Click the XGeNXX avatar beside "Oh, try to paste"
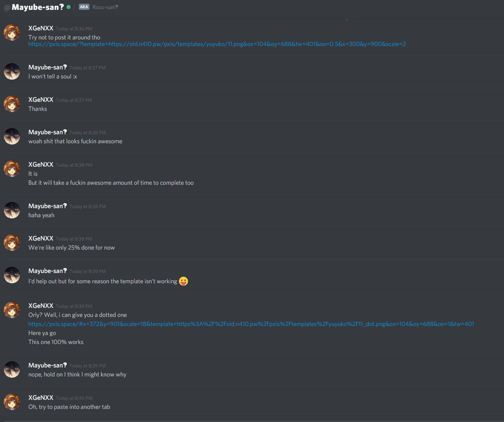This screenshot has width=504, height=422. [12, 402]
